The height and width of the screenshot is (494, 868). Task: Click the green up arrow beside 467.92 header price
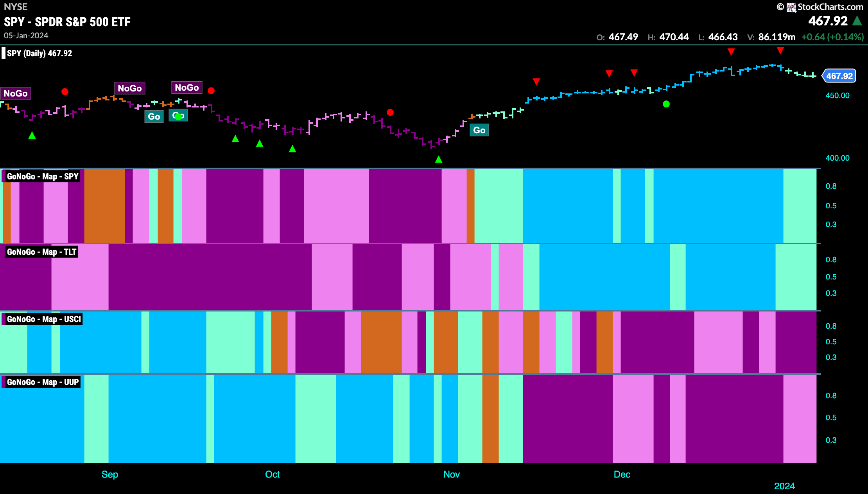coord(857,21)
